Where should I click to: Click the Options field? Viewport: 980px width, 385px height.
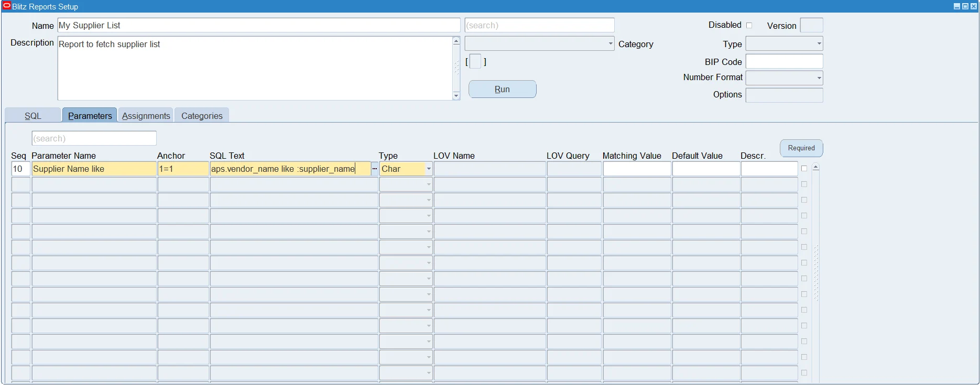(x=784, y=95)
